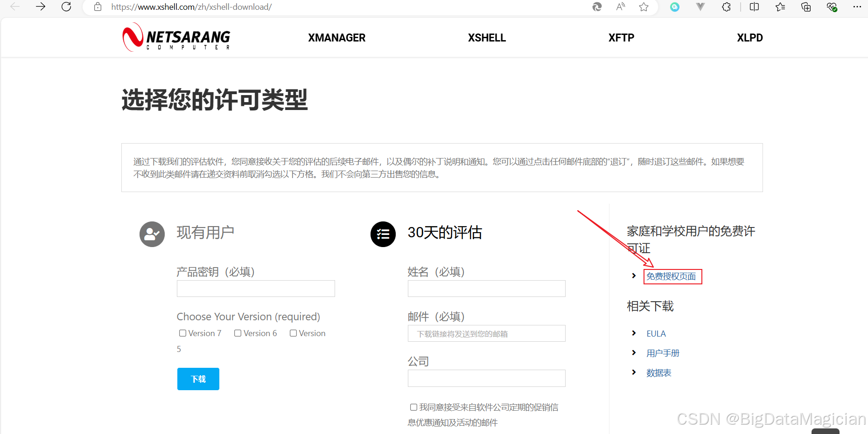Click the existing user avatar icon
The height and width of the screenshot is (434, 868).
[x=152, y=234]
